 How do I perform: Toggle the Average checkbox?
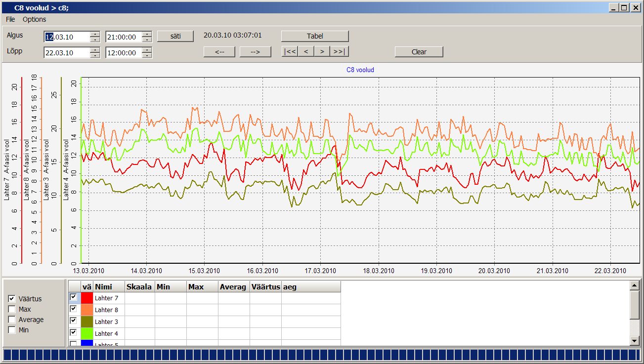point(12,320)
